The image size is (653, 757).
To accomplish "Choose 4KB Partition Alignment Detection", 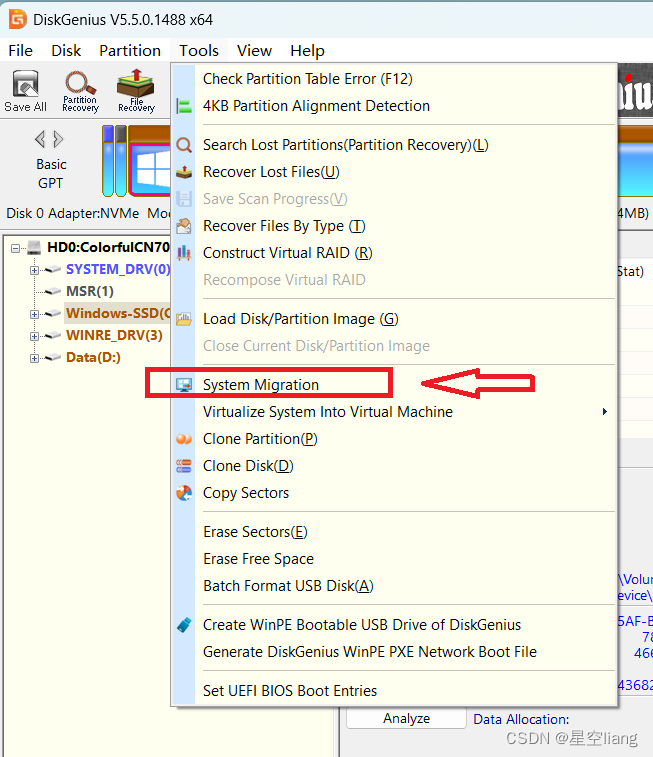I will click(394, 106).
